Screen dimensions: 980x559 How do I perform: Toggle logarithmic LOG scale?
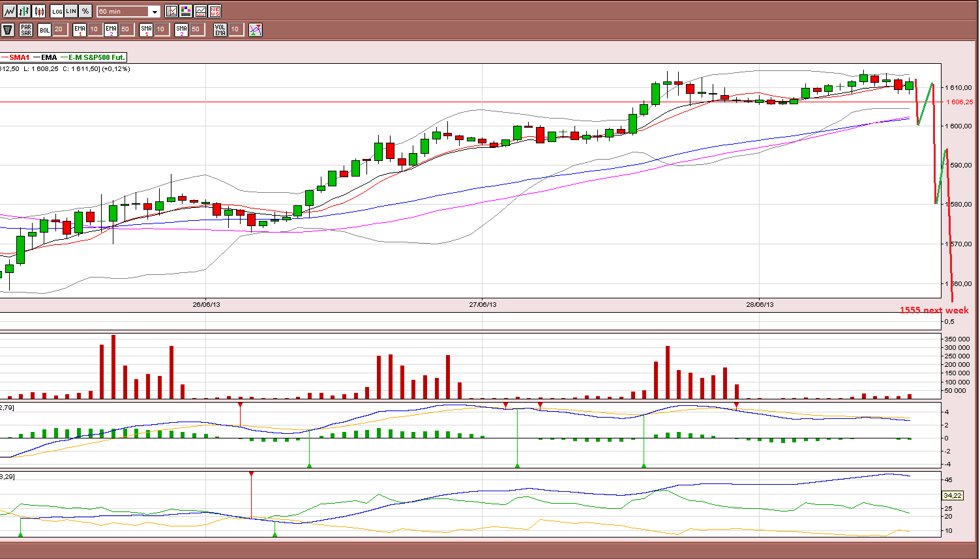click(x=57, y=11)
